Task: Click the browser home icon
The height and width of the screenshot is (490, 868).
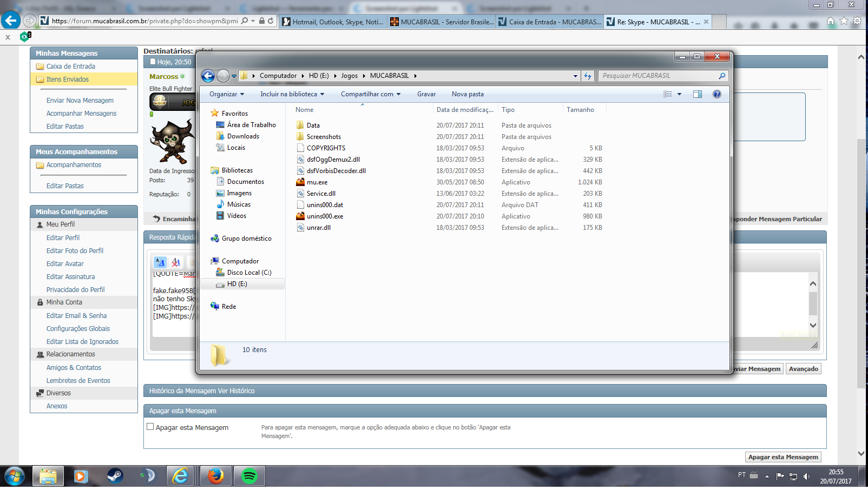Action: (830, 21)
